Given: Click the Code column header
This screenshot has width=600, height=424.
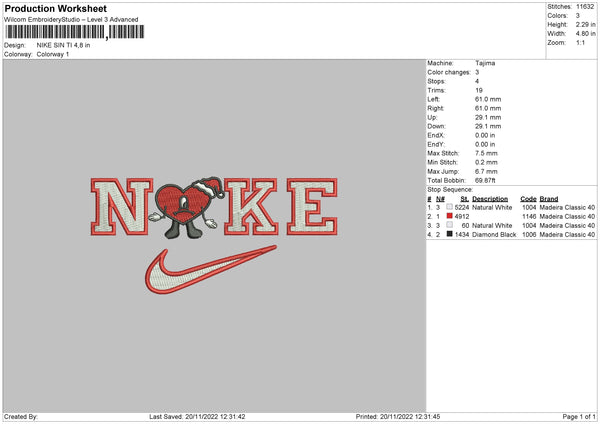Looking at the screenshot, I should coord(528,199).
